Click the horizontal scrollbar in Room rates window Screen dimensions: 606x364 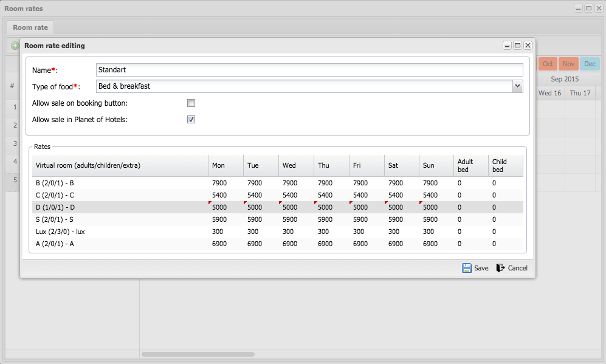pos(198,354)
